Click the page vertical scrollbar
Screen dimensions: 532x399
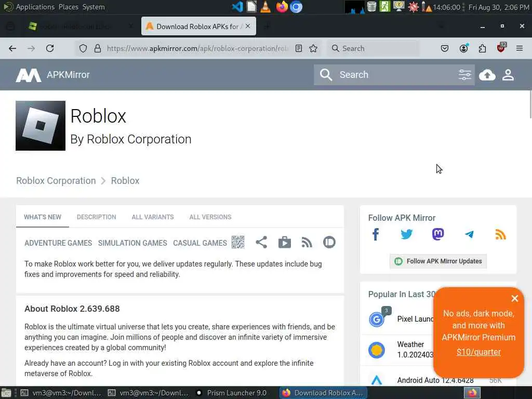(530, 104)
